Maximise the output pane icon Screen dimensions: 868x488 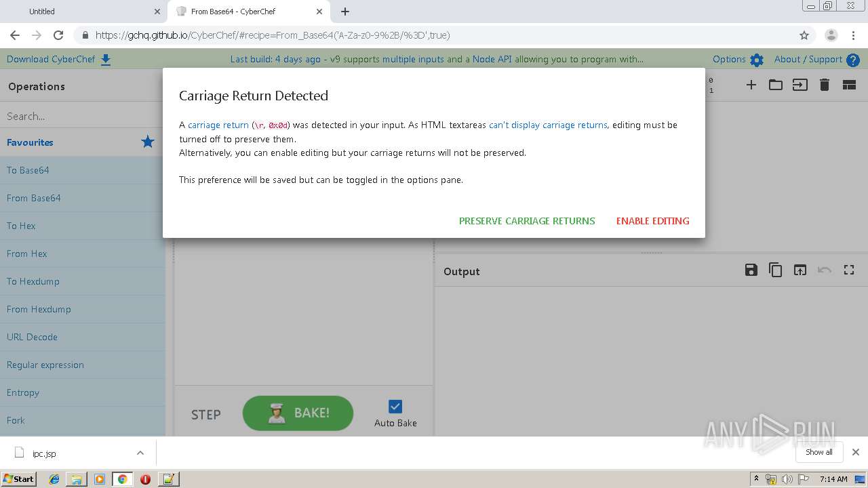[x=849, y=270]
